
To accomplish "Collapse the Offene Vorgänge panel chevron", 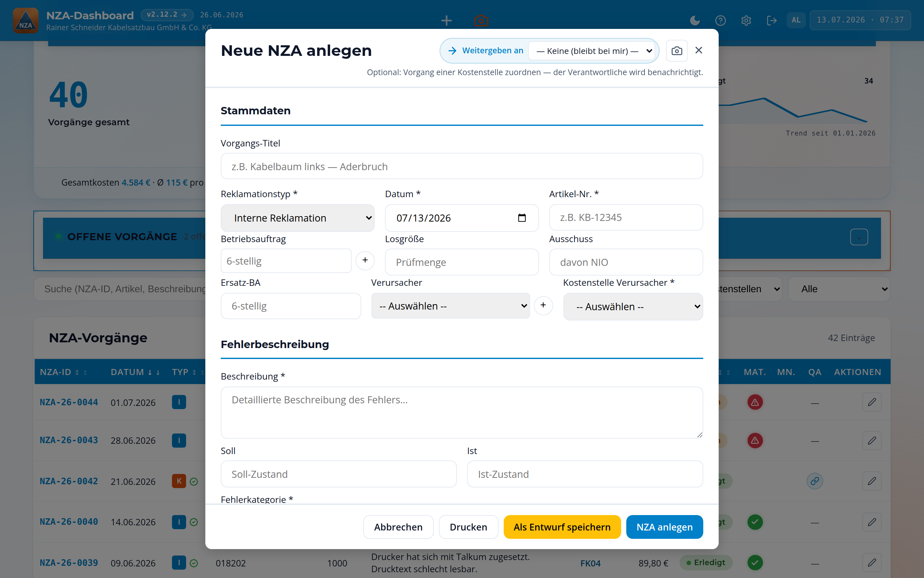I will pos(859,237).
